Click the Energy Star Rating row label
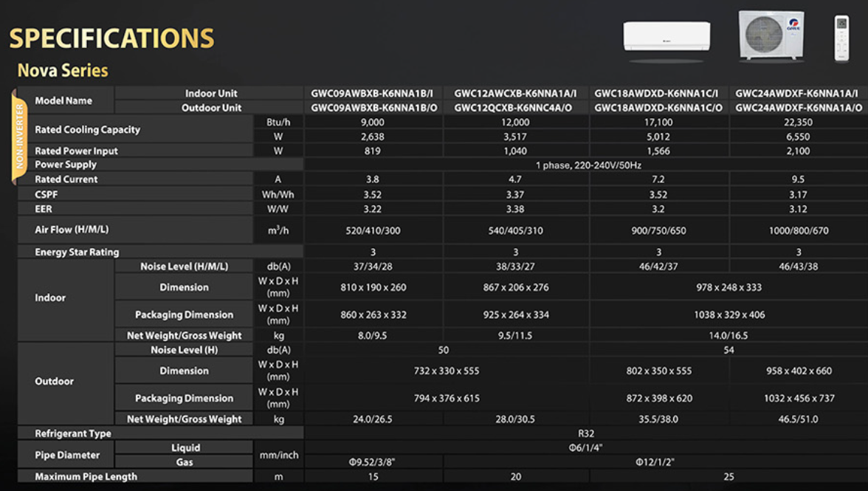 click(x=77, y=252)
